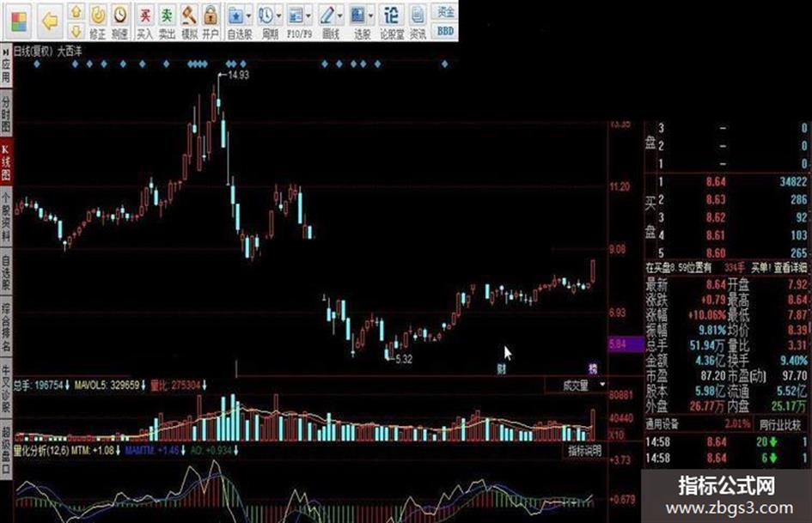Click the 周期 period clock icon
The image size is (812, 523).
(266, 15)
